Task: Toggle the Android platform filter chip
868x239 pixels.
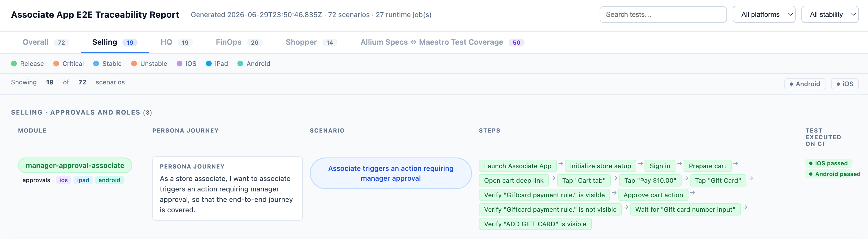Action: (x=805, y=84)
